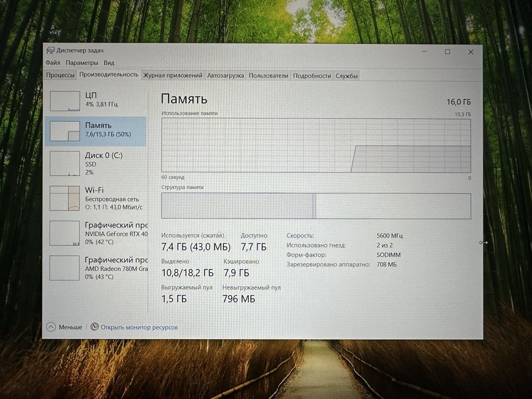This screenshot has width=532, height=399.
Task: Minimize the Диспетчер задач window
Action: point(424,51)
